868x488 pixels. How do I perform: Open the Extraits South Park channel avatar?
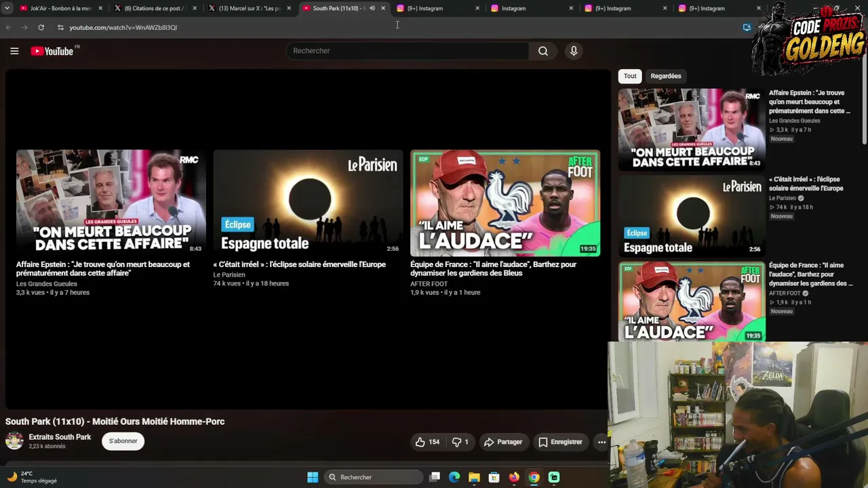point(14,441)
